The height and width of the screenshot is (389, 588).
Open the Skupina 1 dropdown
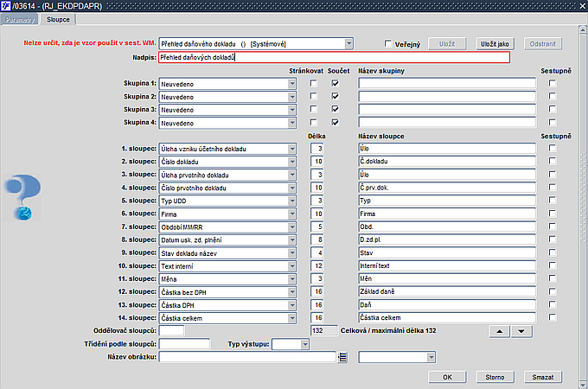point(293,83)
